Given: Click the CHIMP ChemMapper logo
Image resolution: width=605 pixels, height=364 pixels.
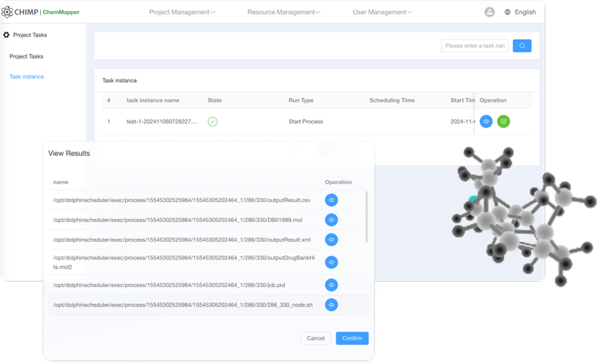Looking at the screenshot, I should coord(41,12).
